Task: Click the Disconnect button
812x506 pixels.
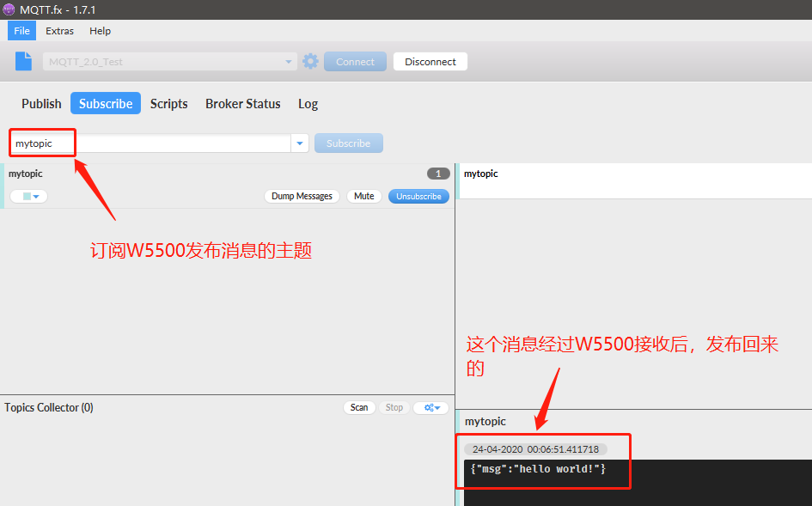Action: [430, 62]
